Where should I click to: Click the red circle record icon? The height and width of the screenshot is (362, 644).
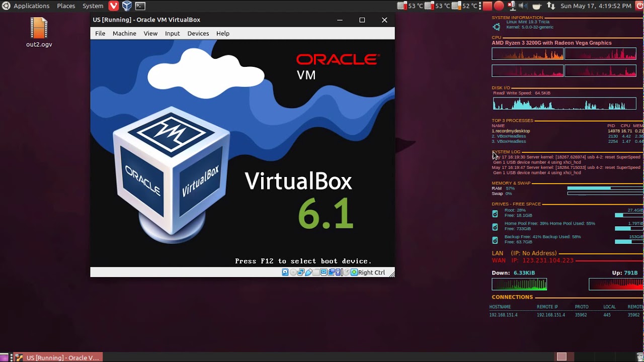click(499, 6)
